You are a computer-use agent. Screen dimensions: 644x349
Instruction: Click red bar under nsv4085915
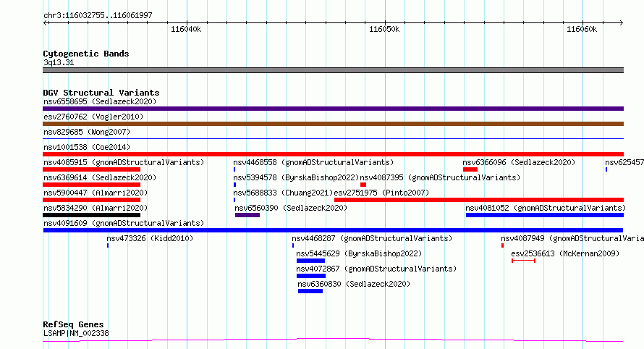pyautogui.click(x=92, y=169)
